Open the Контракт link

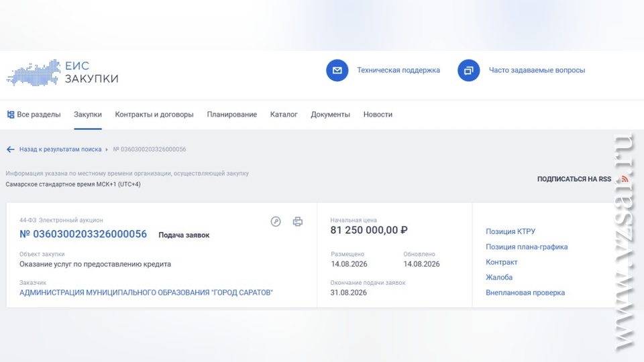(x=502, y=262)
